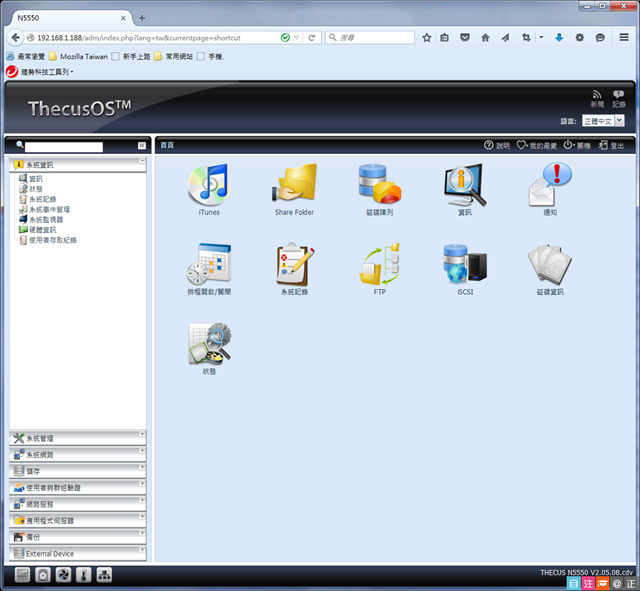Expand the 應用程式伺服器 section in sidebar
Screen dimensions: 640x591
(78, 520)
